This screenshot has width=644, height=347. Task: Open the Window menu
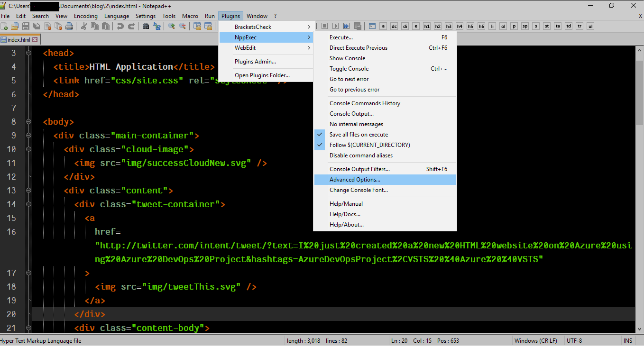257,16
